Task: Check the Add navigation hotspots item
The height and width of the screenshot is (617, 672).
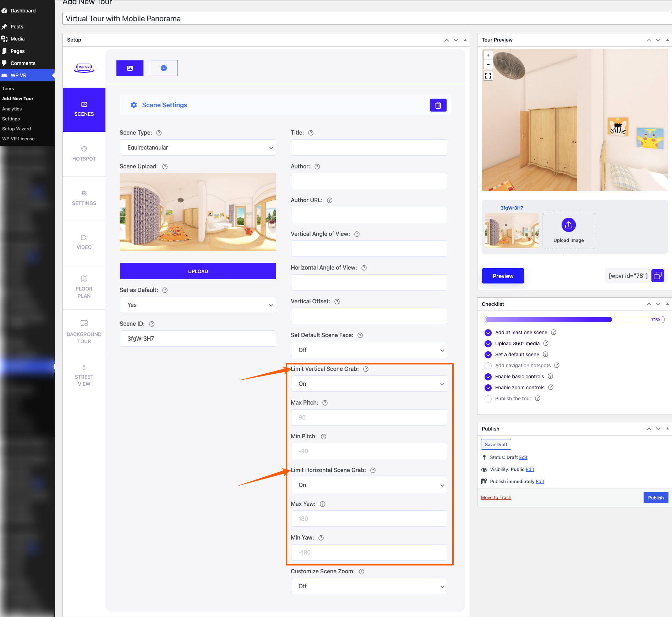Action: click(x=488, y=366)
